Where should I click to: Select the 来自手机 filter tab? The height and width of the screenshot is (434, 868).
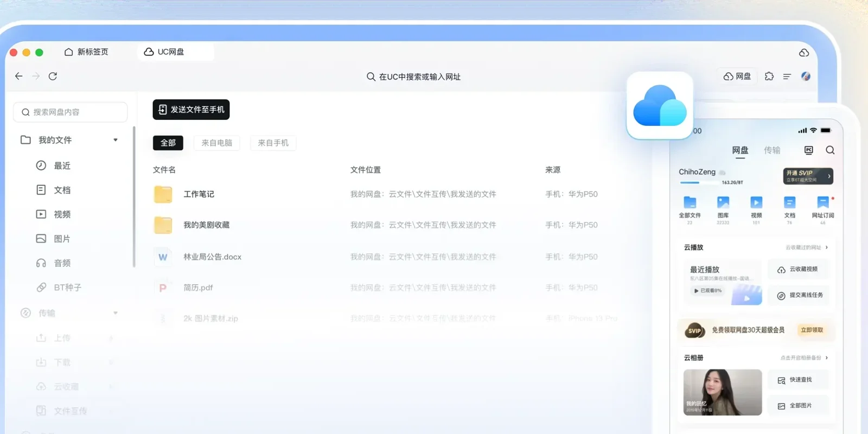point(273,143)
